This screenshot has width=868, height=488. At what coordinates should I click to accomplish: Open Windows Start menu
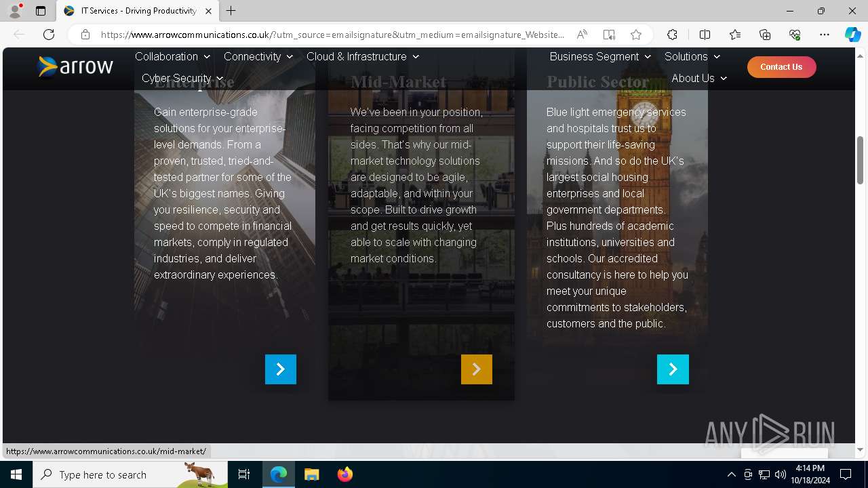coord(16,474)
